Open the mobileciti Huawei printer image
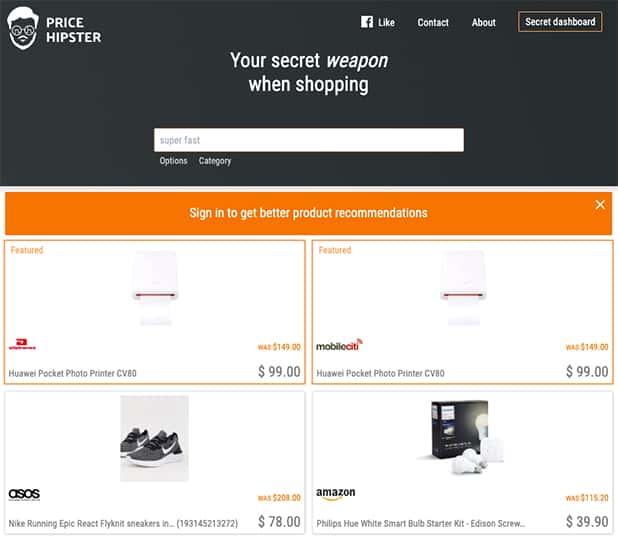This screenshot has height=539, width=618. point(463,288)
